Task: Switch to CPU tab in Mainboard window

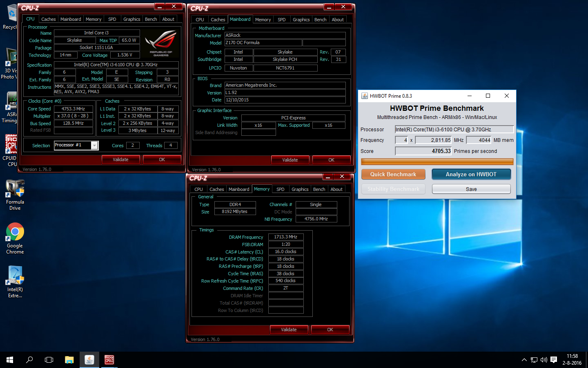Action: [x=200, y=20]
